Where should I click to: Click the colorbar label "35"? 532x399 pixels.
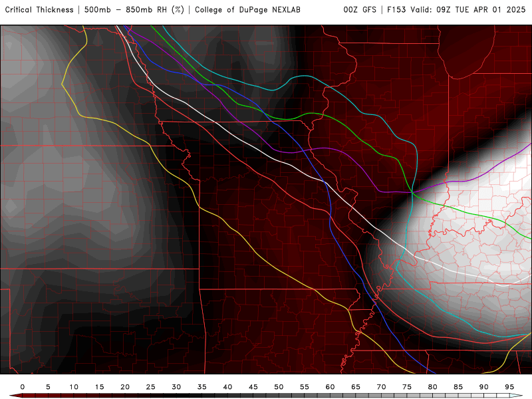[202, 387]
